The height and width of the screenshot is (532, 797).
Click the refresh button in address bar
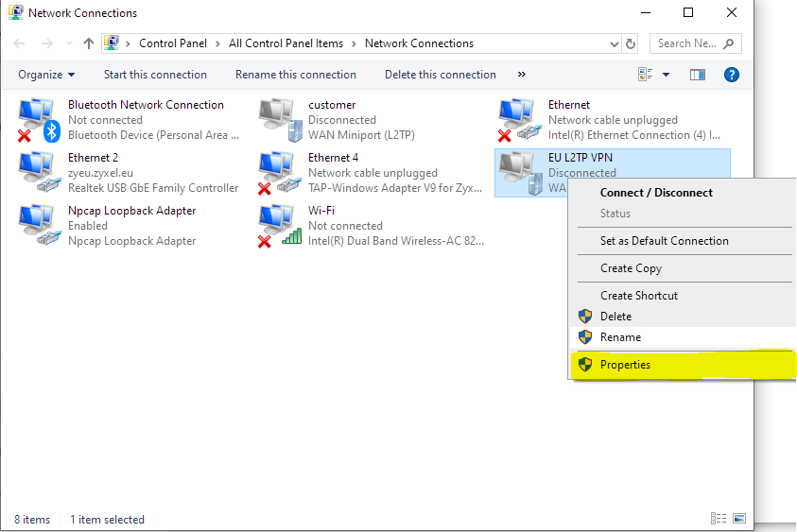632,43
